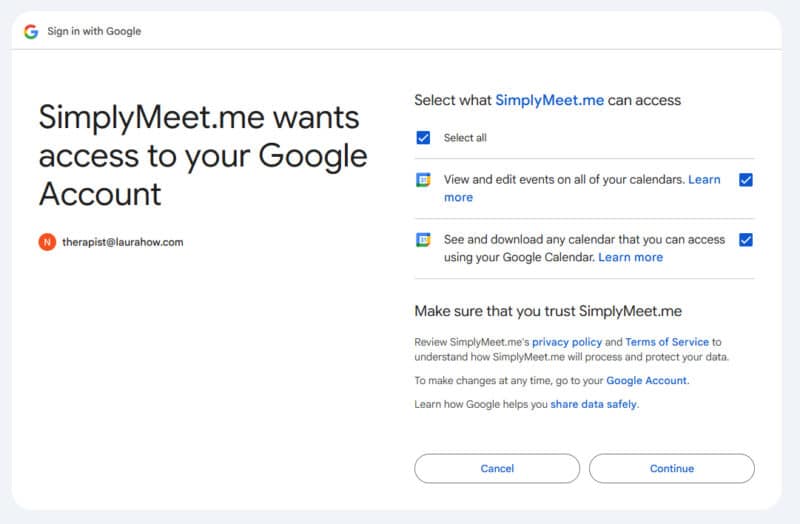Click the Google logo icon
This screenshot has width=800, height=524.
coord(31,31)
